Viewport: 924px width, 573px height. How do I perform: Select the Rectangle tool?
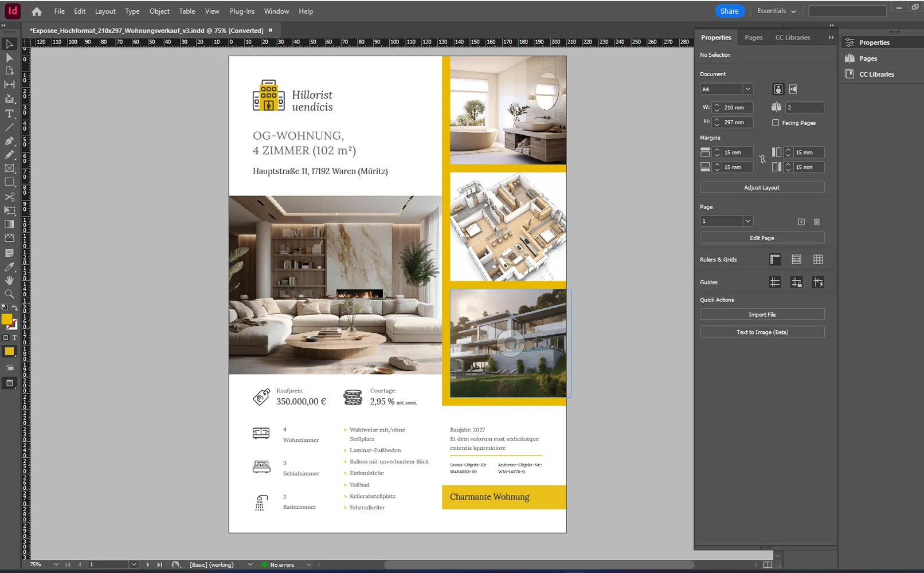tap(9, 182)
